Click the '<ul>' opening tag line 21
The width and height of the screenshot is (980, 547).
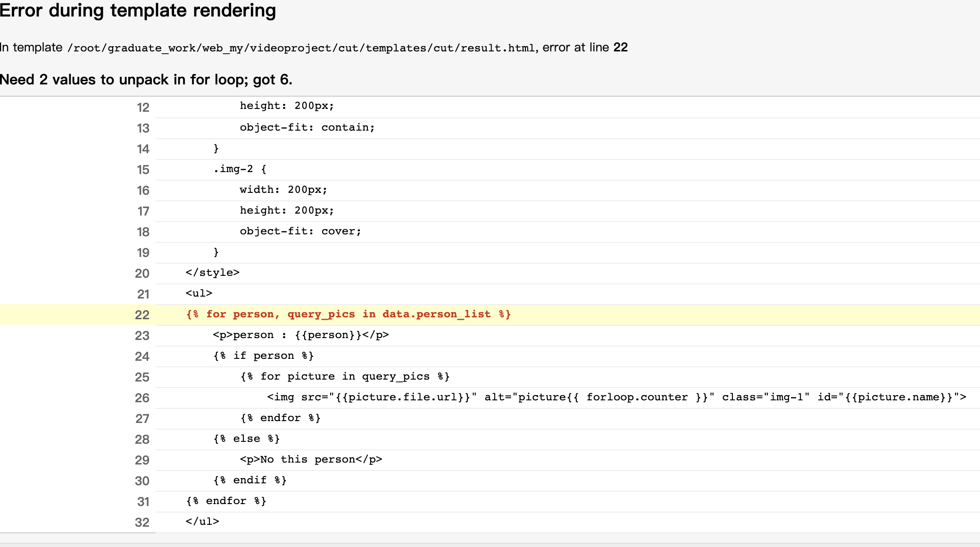[199, 293]
